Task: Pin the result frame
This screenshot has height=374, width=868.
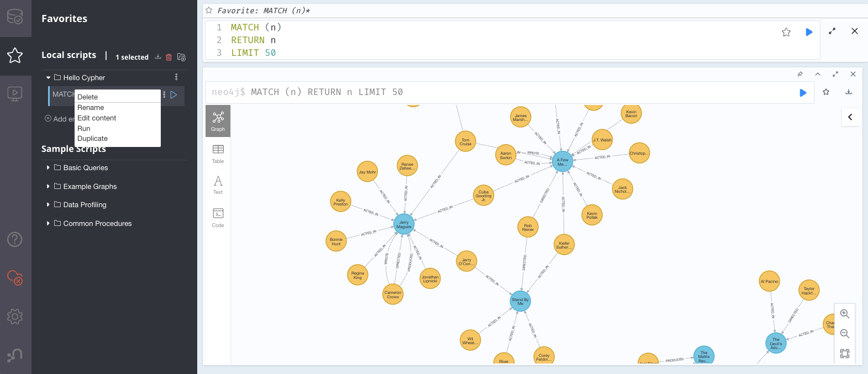Action: pos(800,74)
